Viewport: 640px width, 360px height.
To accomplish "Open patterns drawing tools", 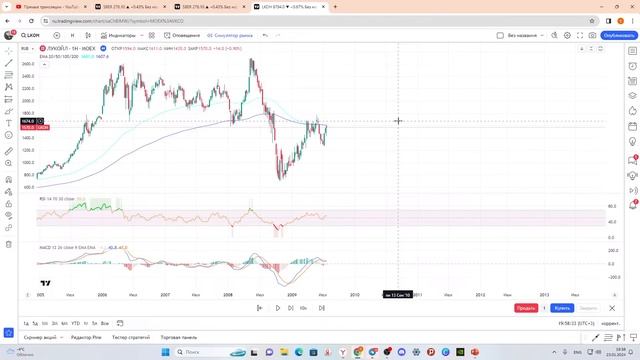I will click(9, 87).
